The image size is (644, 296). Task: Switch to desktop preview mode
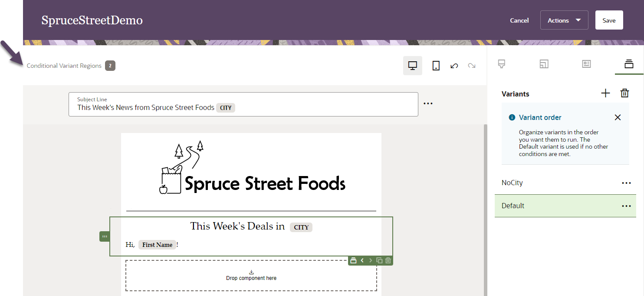413,66
